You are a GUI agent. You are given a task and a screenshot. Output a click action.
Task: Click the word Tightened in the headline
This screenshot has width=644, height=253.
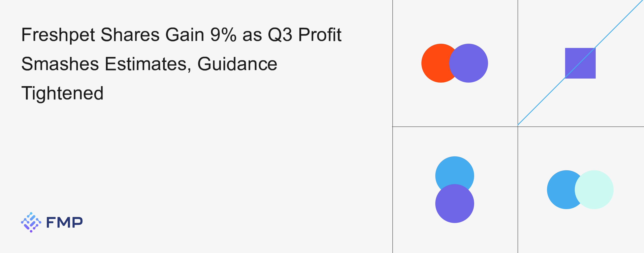[x=63, y=93]
